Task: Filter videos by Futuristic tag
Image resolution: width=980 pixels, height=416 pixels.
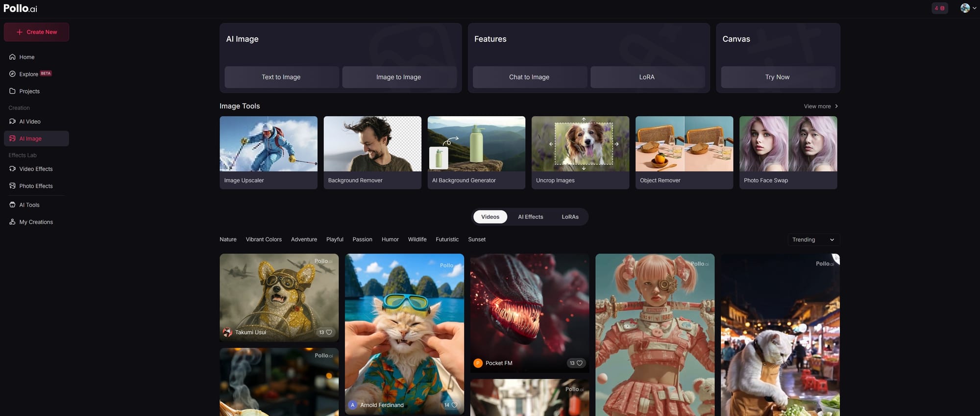Action: [x=447, y=239]
